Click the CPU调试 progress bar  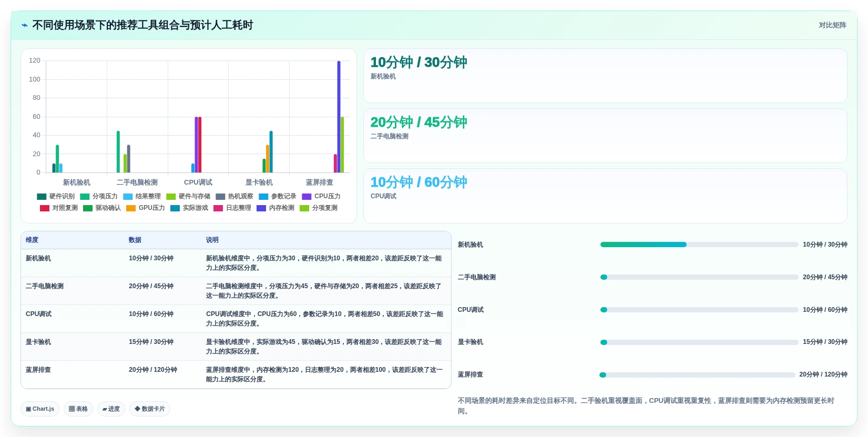[699, 310]
